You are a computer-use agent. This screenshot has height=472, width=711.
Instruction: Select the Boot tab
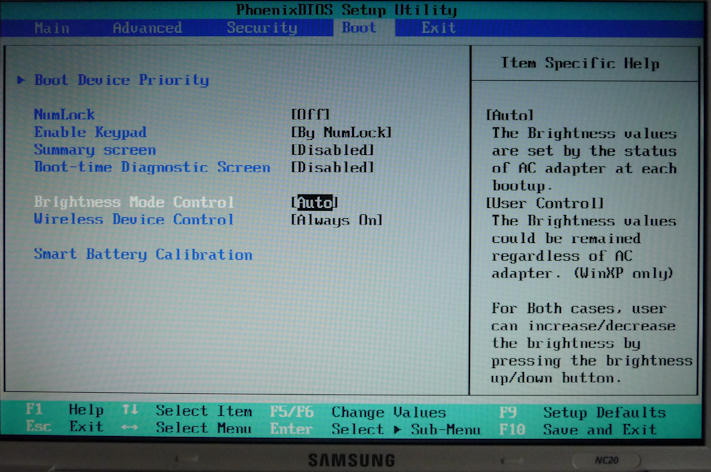click(359, 28)
